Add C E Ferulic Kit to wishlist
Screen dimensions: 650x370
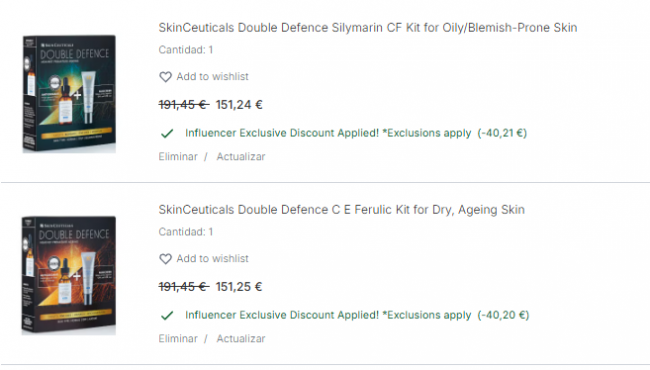[213, 259]
